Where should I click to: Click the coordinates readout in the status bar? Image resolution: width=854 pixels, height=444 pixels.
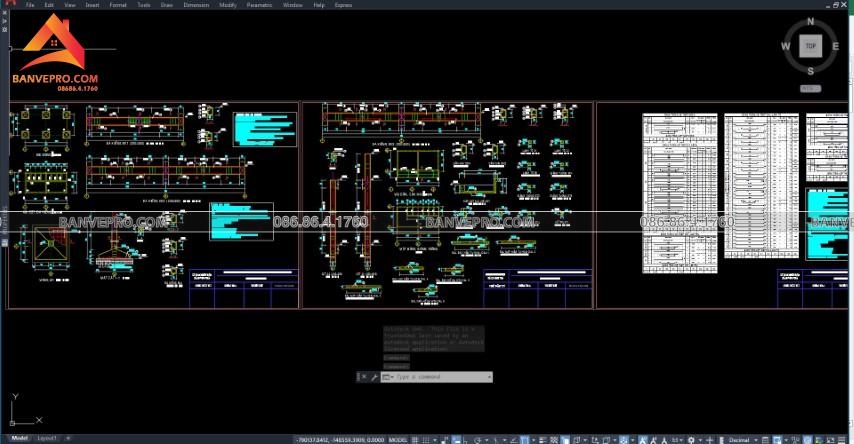coord(340,439)
